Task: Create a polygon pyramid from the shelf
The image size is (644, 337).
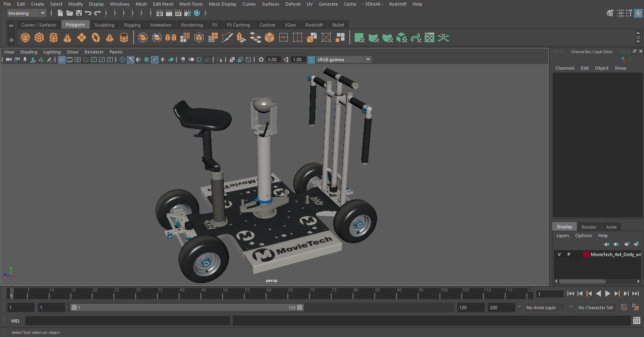Action: 109,38
